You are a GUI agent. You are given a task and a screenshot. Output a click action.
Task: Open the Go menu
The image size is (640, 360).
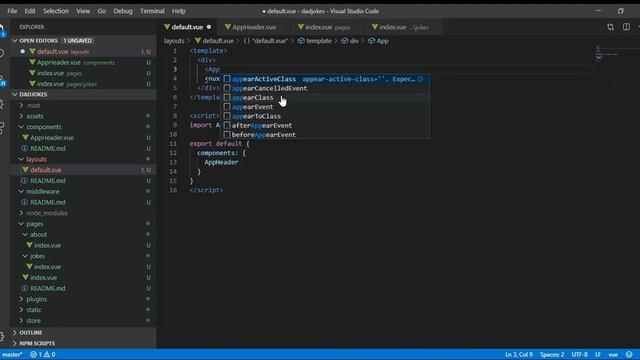tap(102, 11)
